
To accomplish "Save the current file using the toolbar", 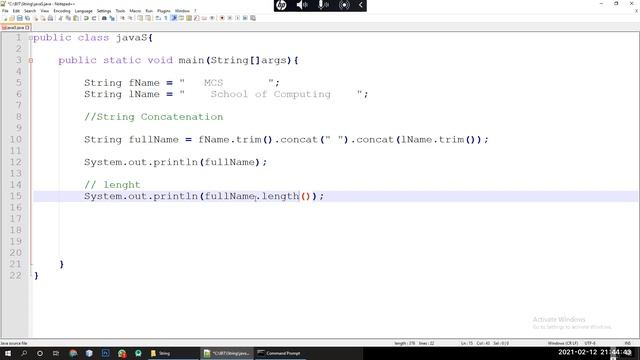I will pos(20,18).
